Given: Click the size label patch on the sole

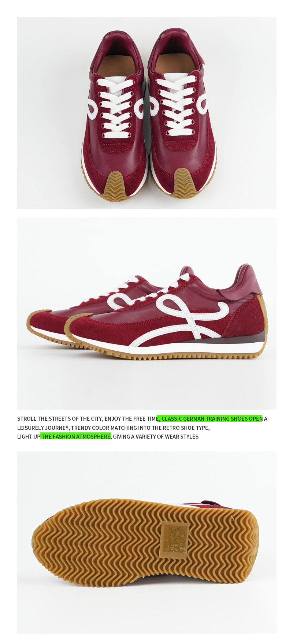Looking at the screenshot, I should 174,540.
